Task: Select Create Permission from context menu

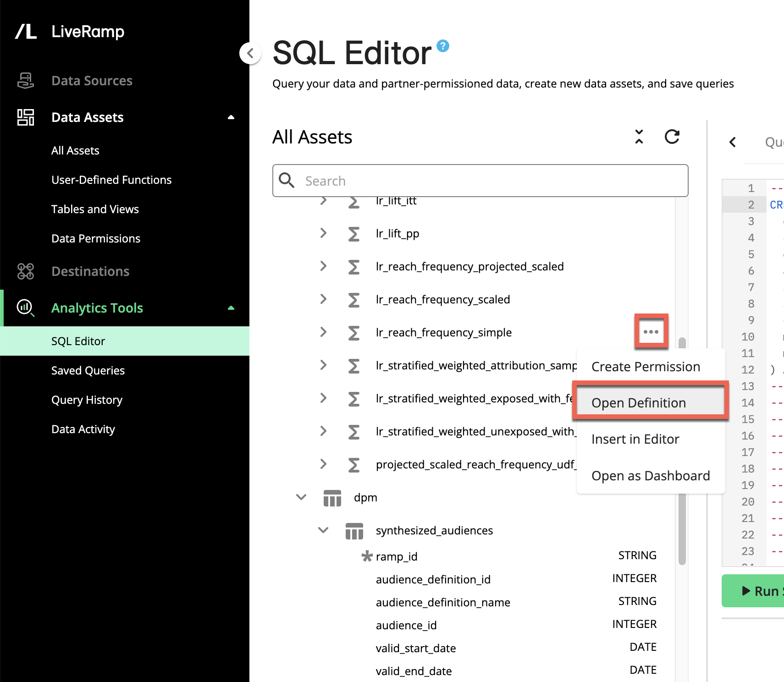Action: click(651, 367)
